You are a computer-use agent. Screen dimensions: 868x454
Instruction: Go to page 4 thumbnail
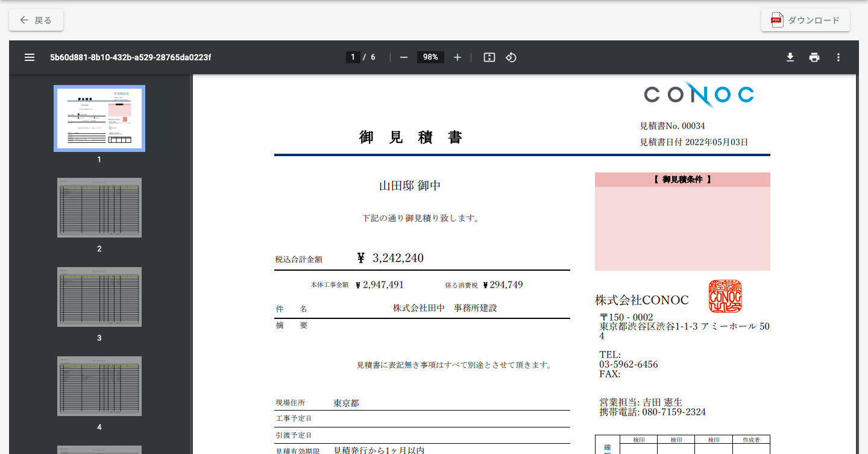pyautogui.click(x=99, y=386)
